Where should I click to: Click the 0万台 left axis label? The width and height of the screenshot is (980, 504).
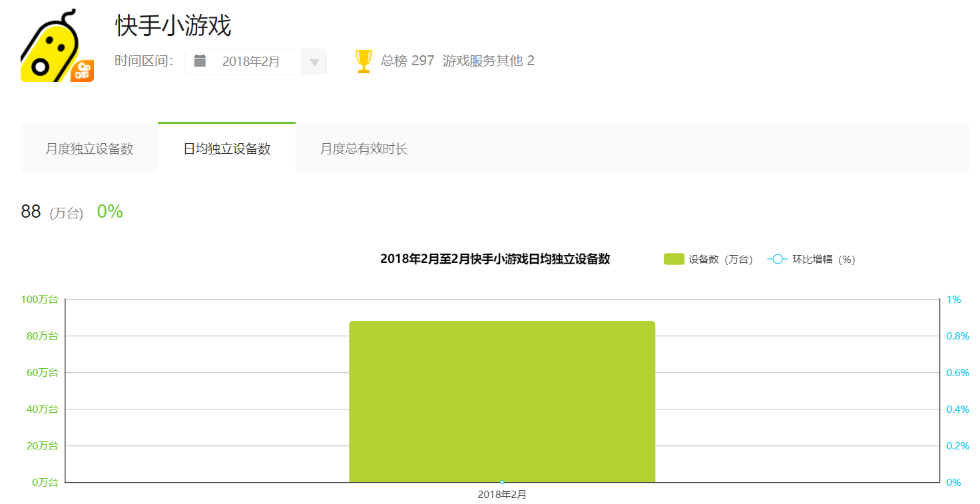(x=45, y=483)
